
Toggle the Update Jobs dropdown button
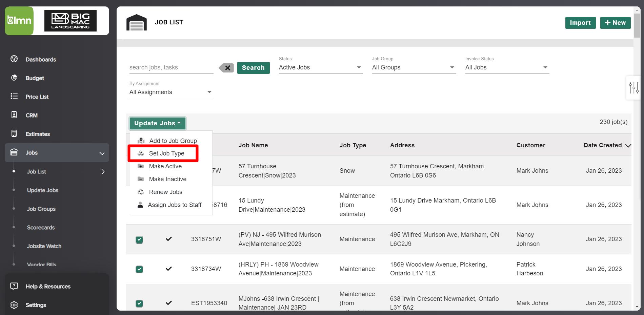[157, 123]
